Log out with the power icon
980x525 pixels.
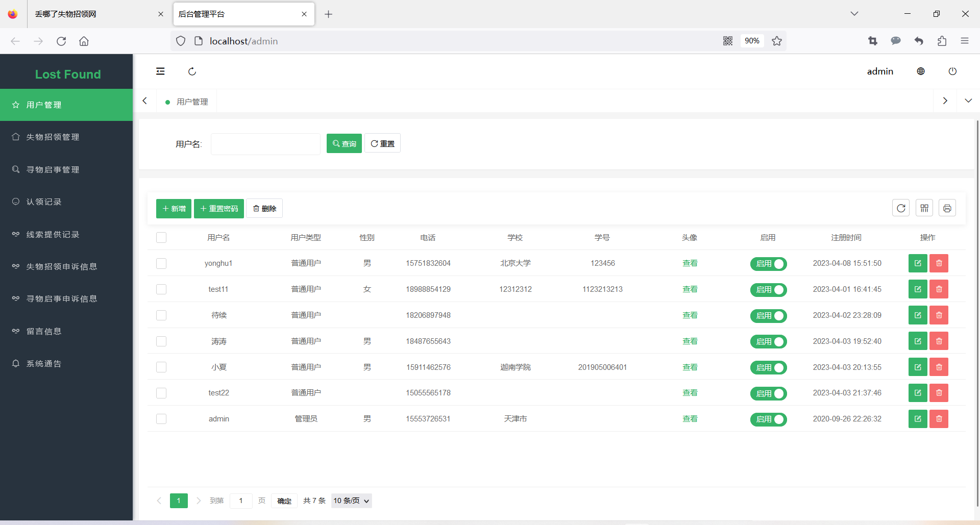click(952, 71)
